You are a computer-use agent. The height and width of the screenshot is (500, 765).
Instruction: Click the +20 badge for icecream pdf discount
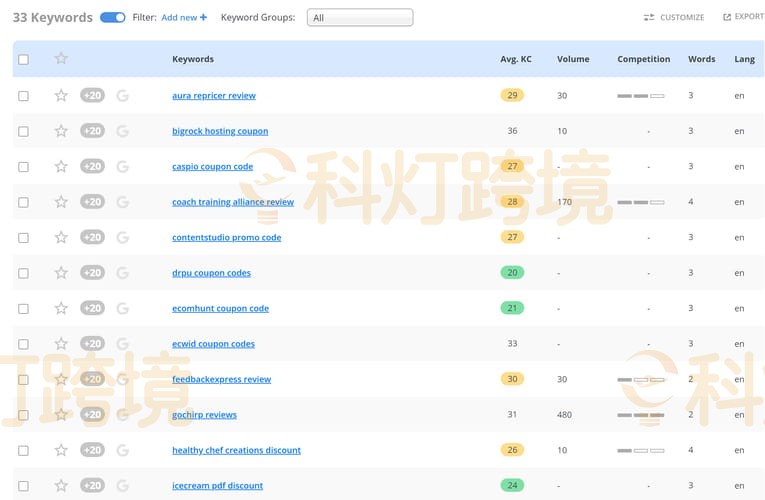92,486
